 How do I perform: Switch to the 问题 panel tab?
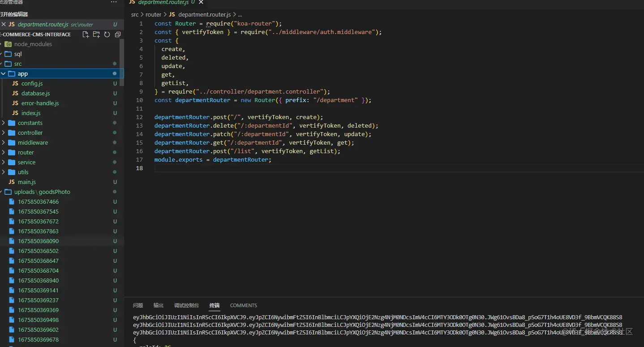138,305
